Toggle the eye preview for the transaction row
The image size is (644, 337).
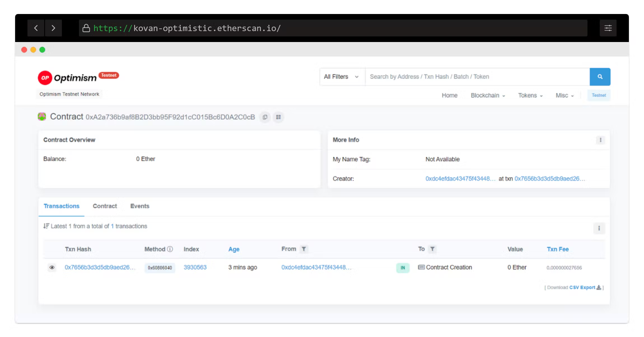pyautogui.click(x=52, y=268)
